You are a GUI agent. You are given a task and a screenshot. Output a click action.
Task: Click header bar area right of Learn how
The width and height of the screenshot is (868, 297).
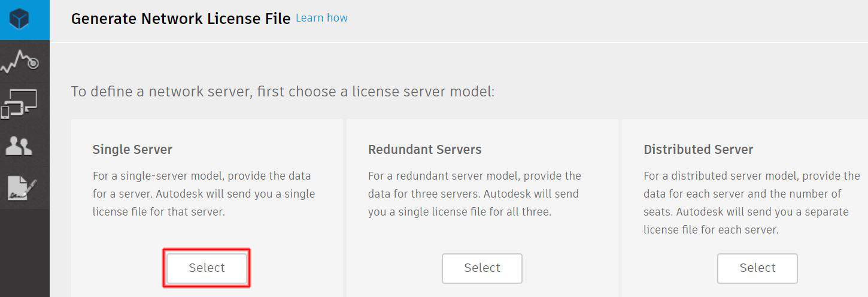(x=605, y=20)
